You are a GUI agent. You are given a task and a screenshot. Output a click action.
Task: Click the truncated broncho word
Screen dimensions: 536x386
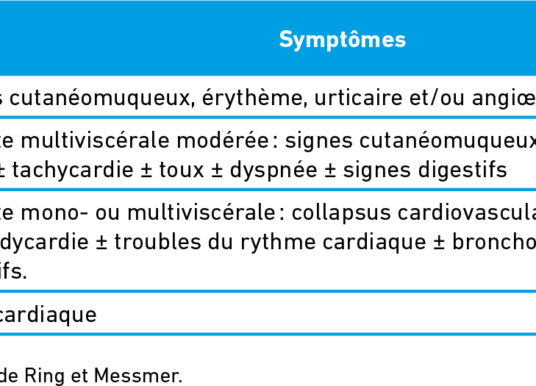pos(494,242)
